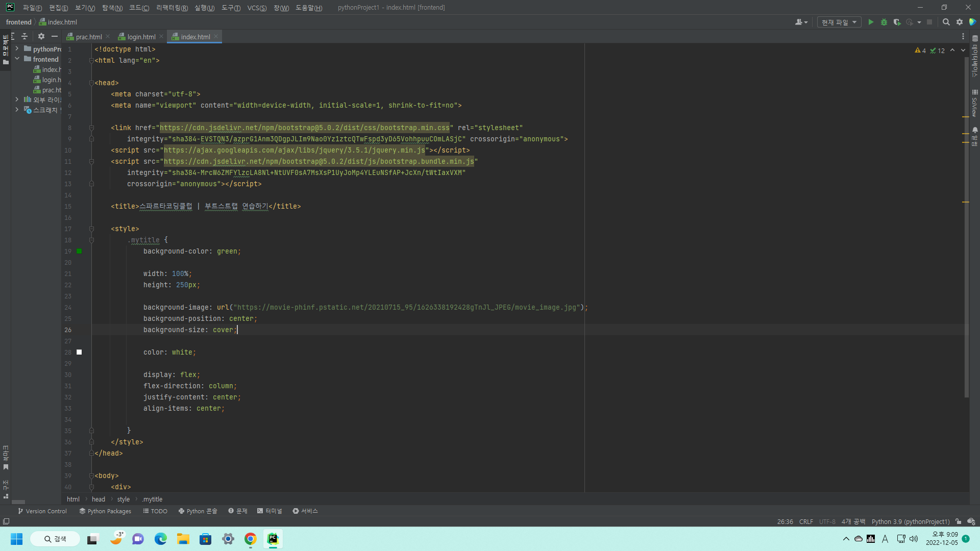Screen dimensions: 980x551
Task: Fold the <head> block on line 4
Action: pos(91,83)
